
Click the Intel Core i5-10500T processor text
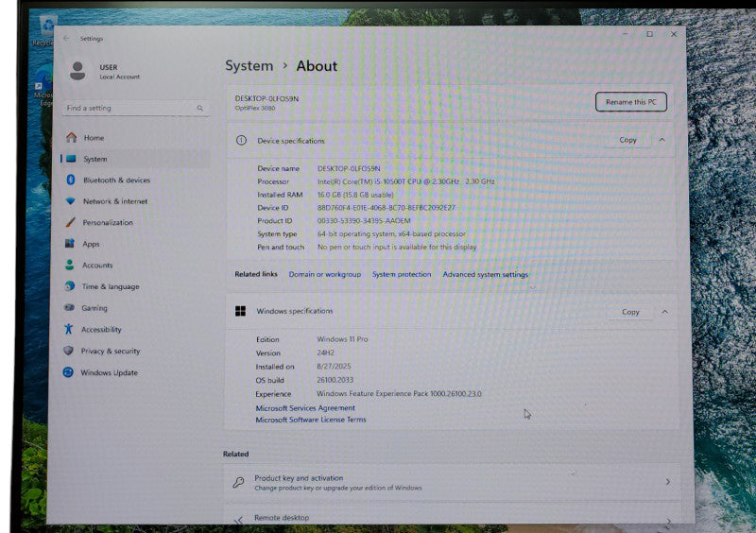pos(406,181)
